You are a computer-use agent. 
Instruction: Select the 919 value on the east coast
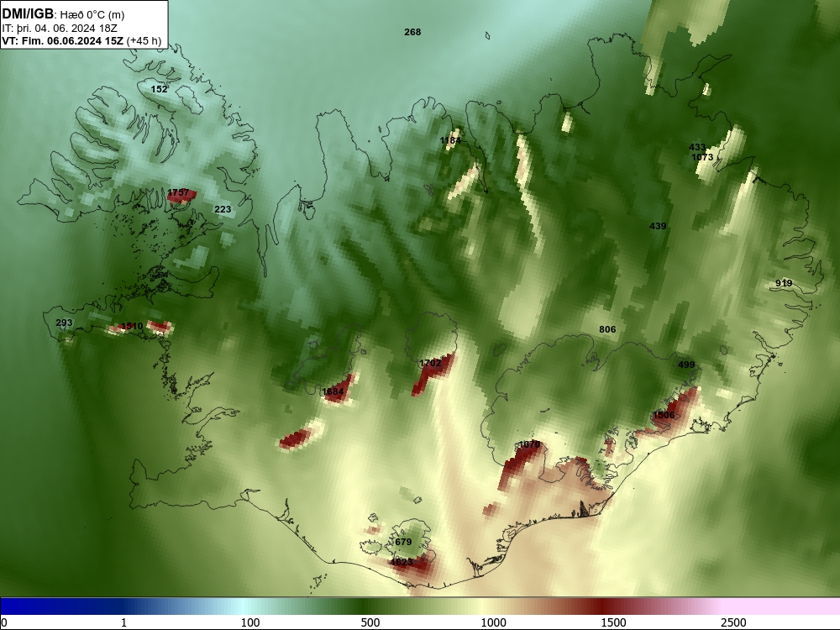(x=784, y=283)
